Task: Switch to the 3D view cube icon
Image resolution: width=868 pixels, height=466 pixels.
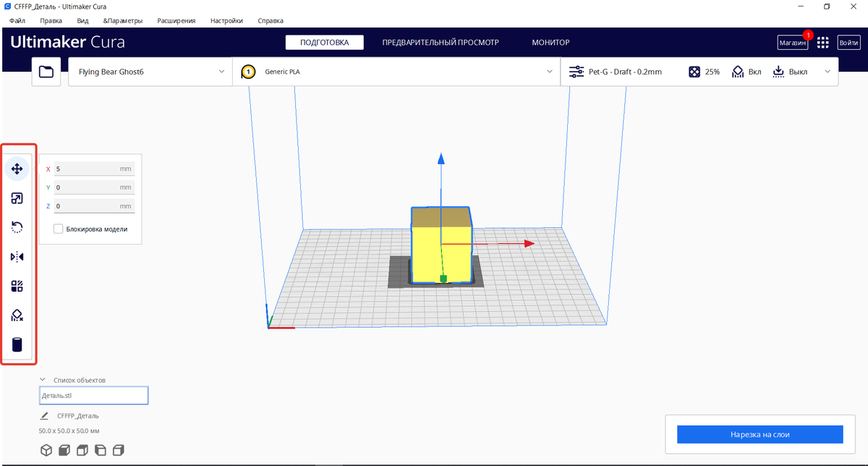Action: [46, 450]
